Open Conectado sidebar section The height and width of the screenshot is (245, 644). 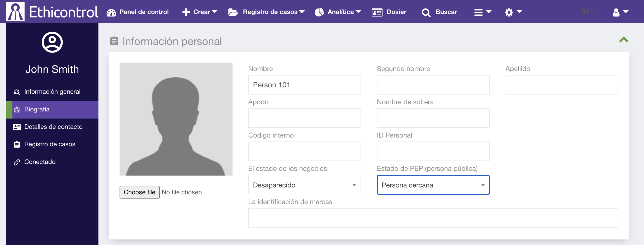point(52,162)
